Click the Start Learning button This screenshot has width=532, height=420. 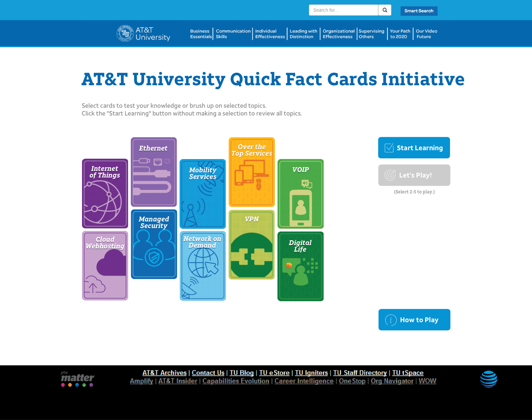point(414,148)
